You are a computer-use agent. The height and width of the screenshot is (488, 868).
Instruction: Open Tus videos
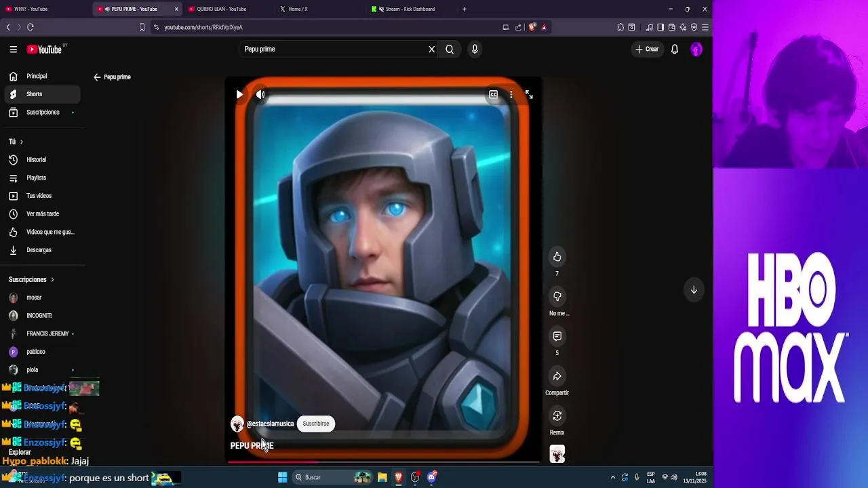point(42,196)
